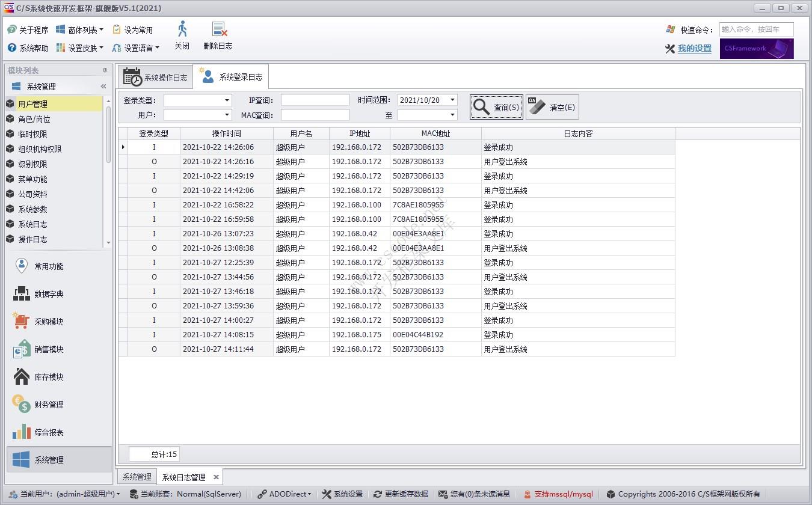Image resolution: width=812 pixels, height=505 pixels.
Task: Switch to the 系统操作日志 tab
Action: pyautogui.click(x=155, y=76)
